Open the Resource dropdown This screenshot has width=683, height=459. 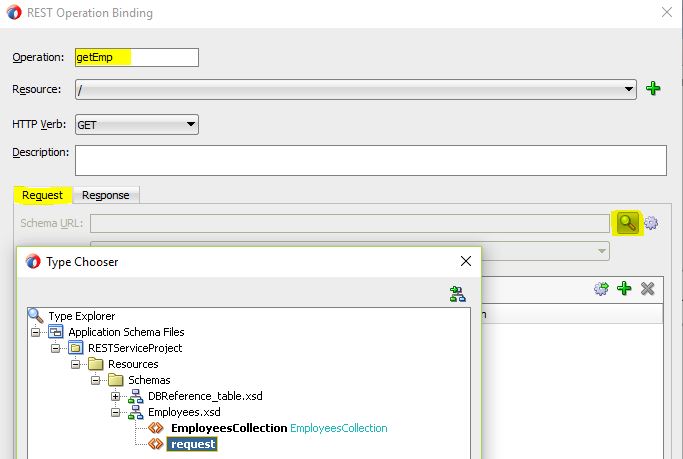(629, 89)
